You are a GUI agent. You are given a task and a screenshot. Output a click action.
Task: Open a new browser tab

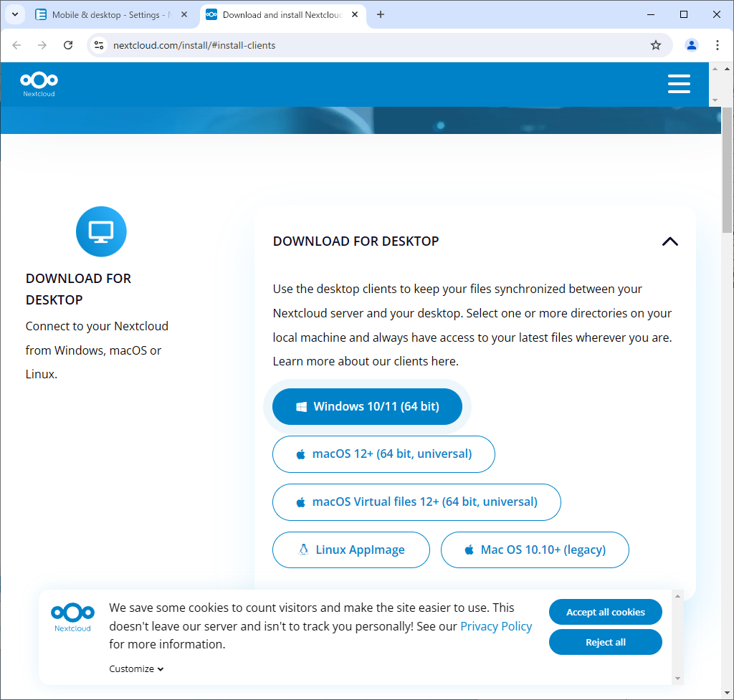tap(381, 14)
